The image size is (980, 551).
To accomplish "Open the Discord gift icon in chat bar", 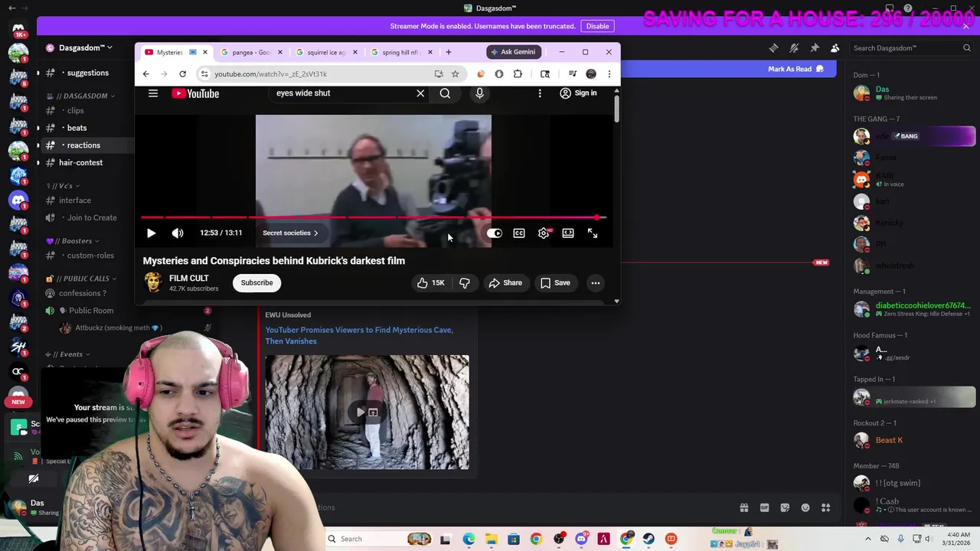I will click(x=743, y=507).
